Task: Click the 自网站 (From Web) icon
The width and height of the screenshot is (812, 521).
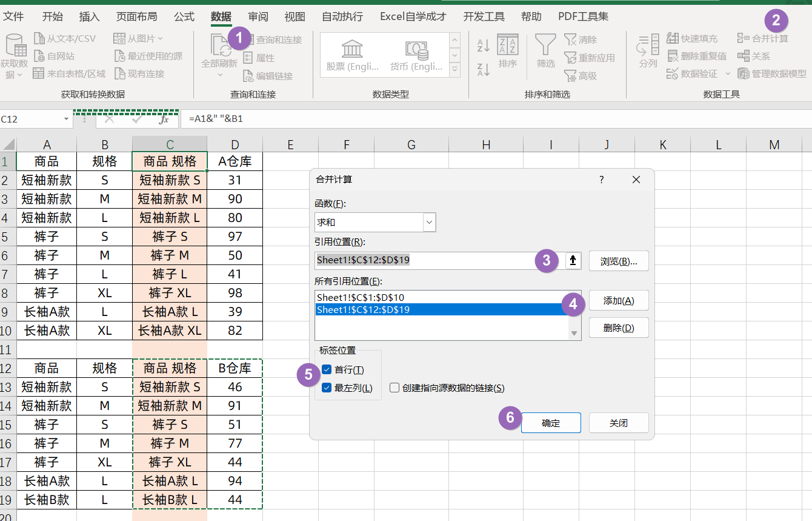Action: click(x=39, y=56)
